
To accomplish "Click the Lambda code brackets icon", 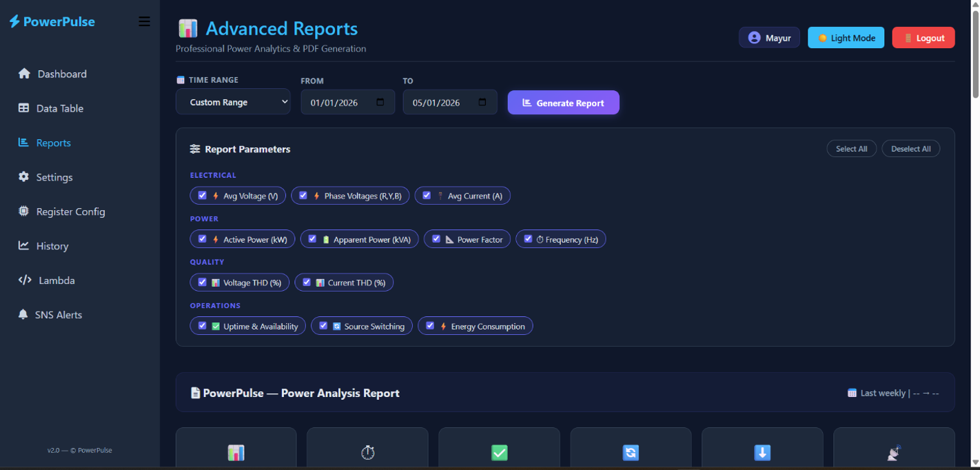I will 25,280.
